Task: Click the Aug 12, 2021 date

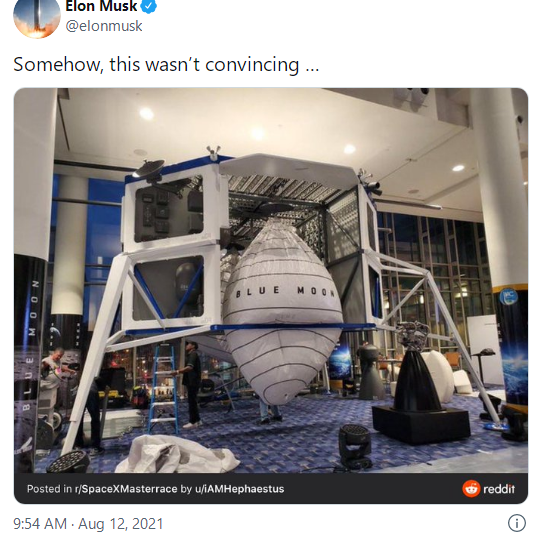Action: [120, 524]
